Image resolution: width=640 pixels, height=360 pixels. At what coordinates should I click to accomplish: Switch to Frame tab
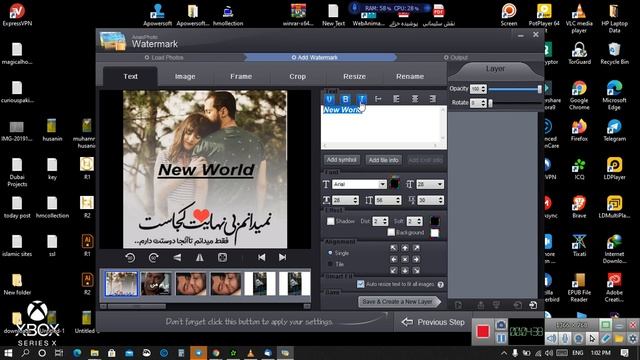click(241, 76)
